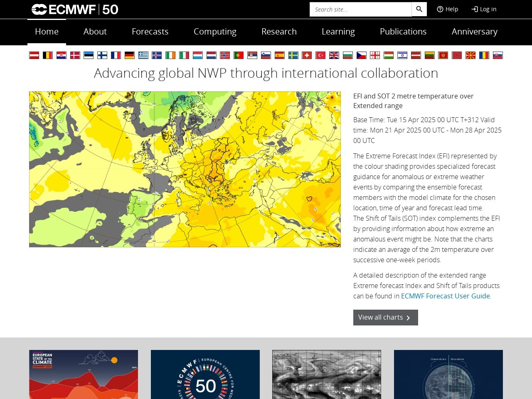Select the Norway flag
The image size is (532, 399).
click(x=225, y=55)
